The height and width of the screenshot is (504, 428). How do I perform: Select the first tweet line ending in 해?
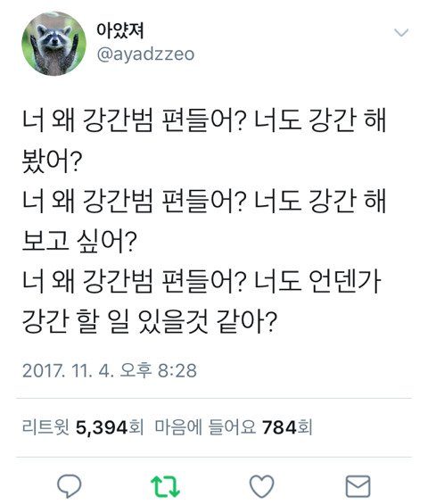pyautogui.click(x=203, y=120)
